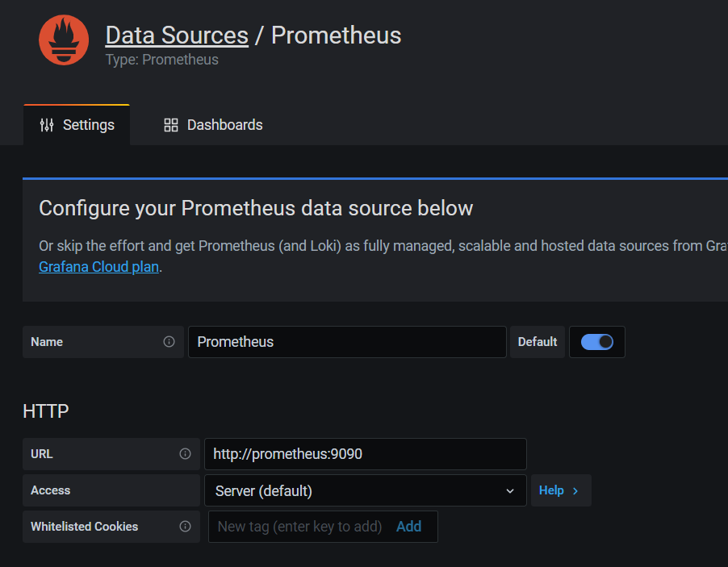Switch to the Settings tab
The width and height of the screenshot is (728, 567).
(77, 125)
